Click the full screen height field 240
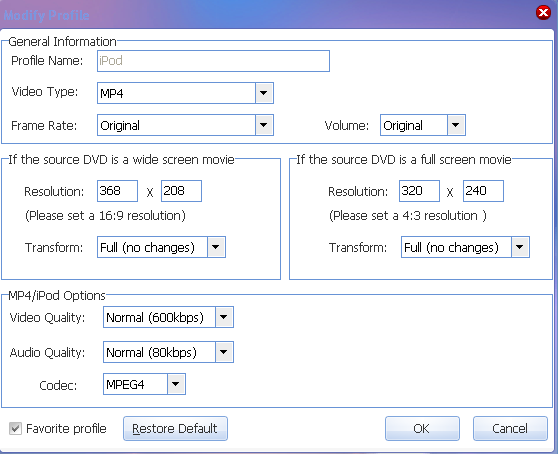Screen dimensions: 558x454 [x=483, y=191]
